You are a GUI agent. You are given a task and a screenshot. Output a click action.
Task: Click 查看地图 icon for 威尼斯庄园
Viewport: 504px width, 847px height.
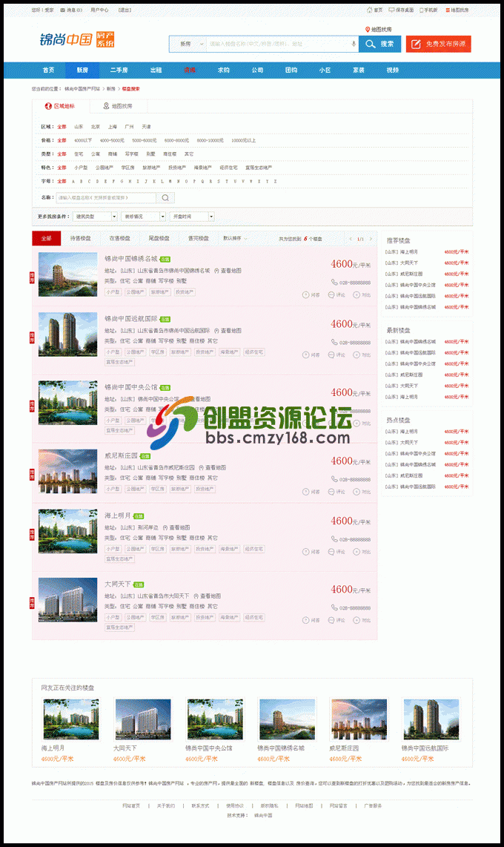tap(202, 468)
